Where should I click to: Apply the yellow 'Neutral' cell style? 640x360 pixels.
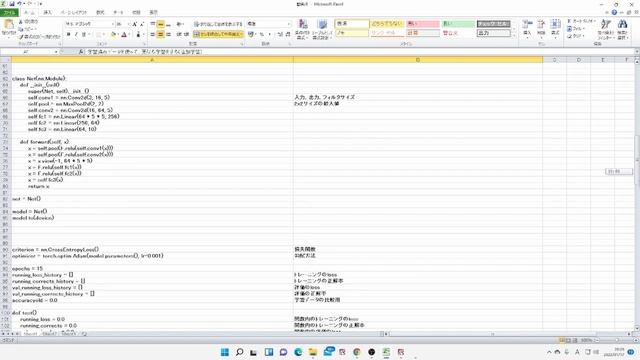(x=387, y=24)
